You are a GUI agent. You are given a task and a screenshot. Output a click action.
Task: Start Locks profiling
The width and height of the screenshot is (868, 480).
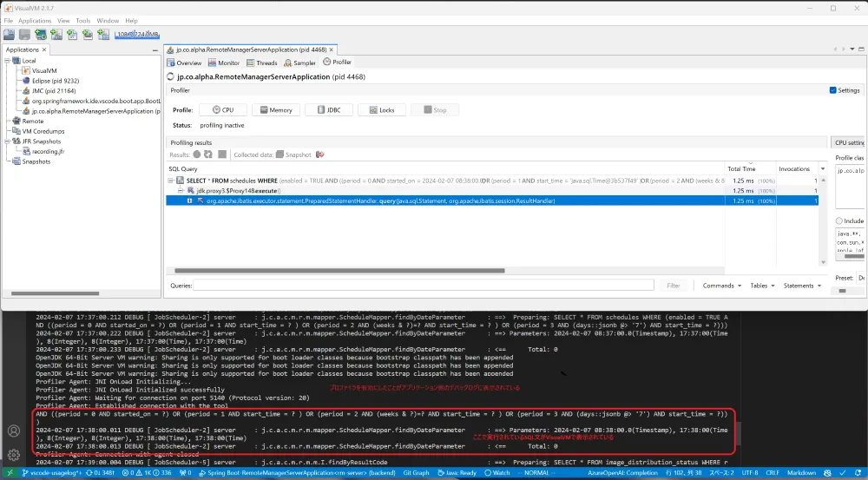click(382, 109)
